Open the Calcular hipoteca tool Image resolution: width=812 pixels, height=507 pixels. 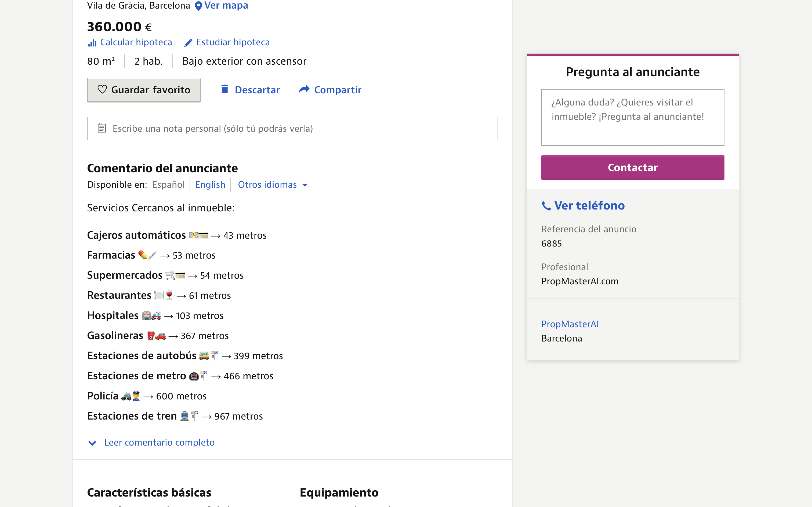tap(136, 42)
